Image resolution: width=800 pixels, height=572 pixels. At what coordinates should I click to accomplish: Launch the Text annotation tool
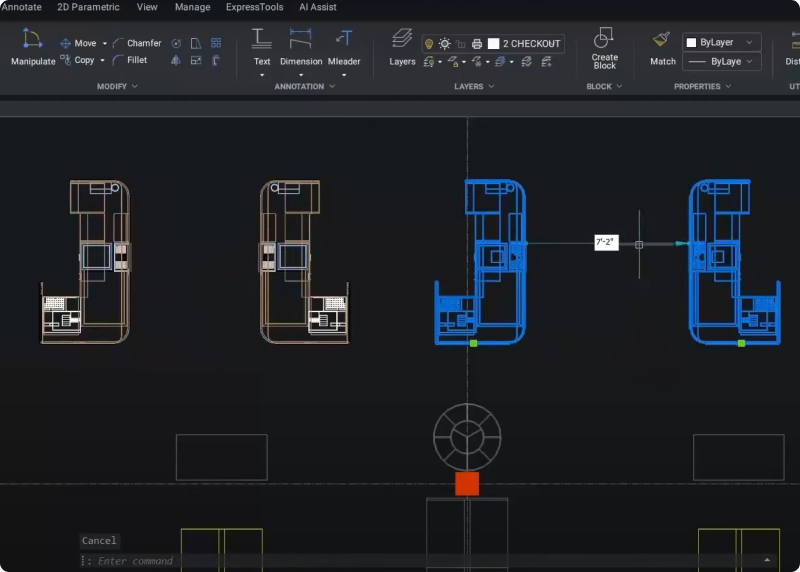click(262, 47)
